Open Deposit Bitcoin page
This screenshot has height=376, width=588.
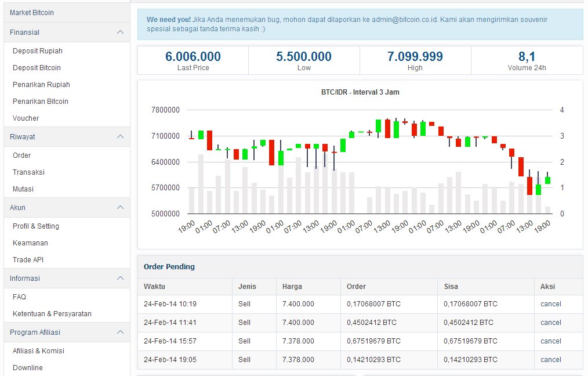(37, 68)
